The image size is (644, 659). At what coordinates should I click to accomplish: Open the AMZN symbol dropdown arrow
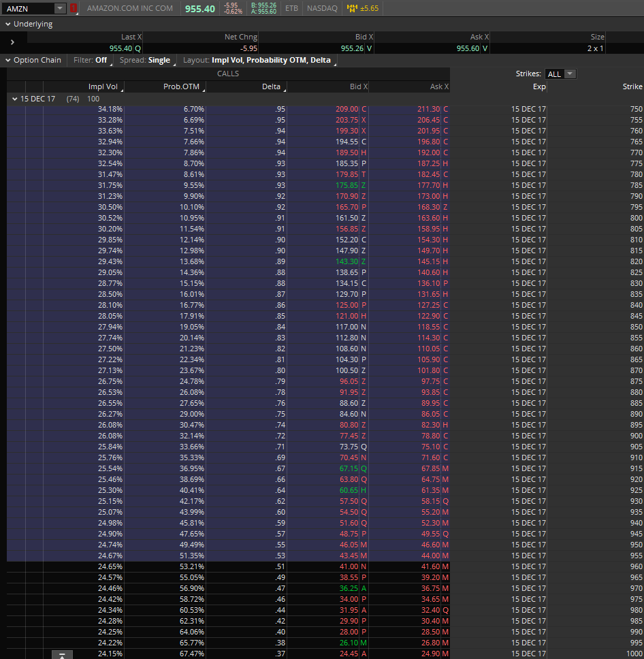(x=60, y=8)
